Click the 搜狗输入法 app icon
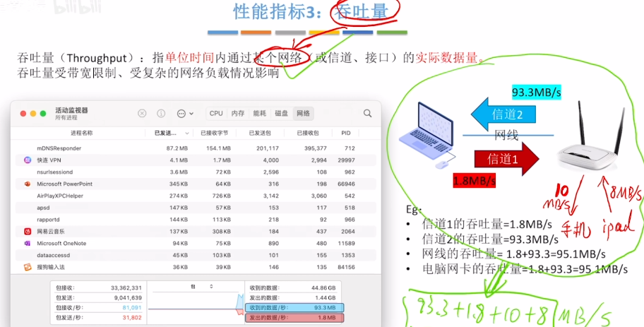The height and width of the screenshot is (327, 644). coord(28,267)
